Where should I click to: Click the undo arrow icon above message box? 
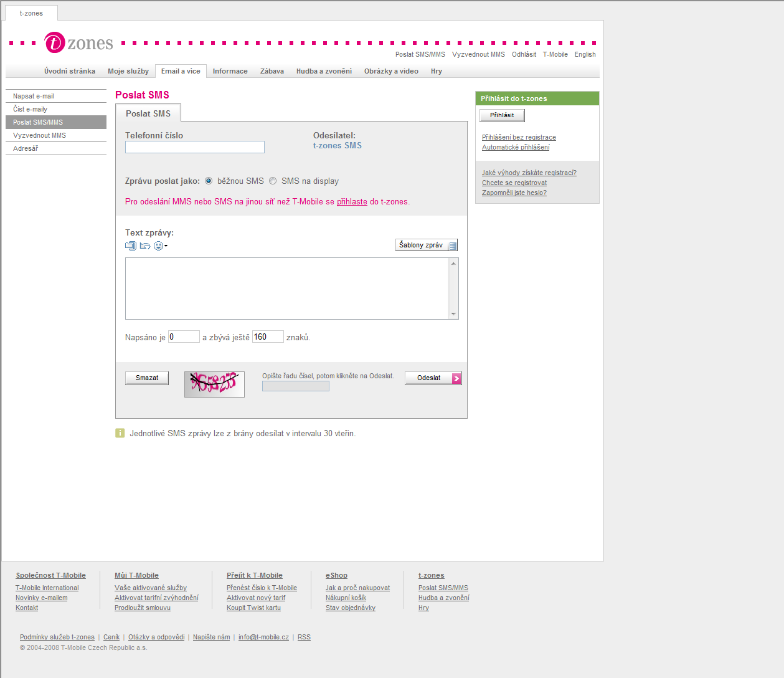click(x=145, y=246)
